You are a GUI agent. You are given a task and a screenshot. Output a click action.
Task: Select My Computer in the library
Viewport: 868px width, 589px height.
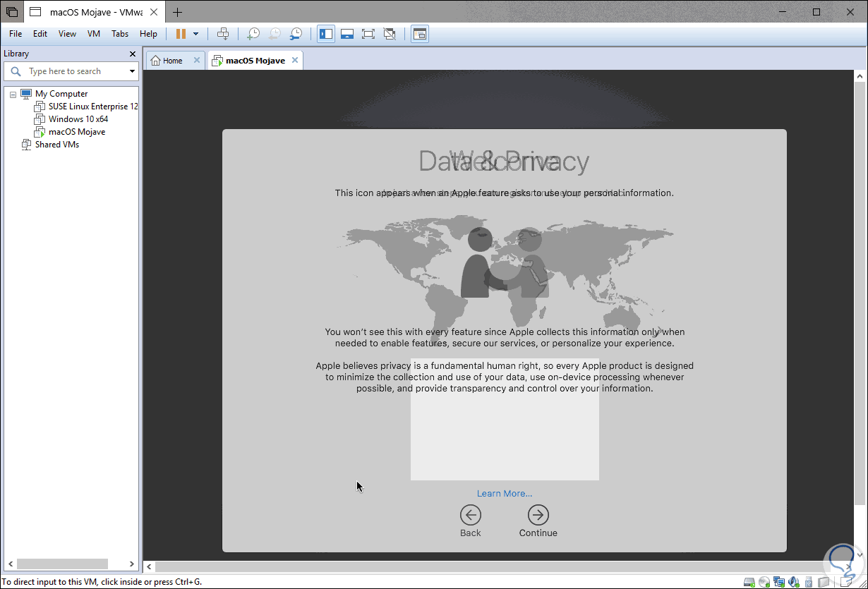[61, 94]
